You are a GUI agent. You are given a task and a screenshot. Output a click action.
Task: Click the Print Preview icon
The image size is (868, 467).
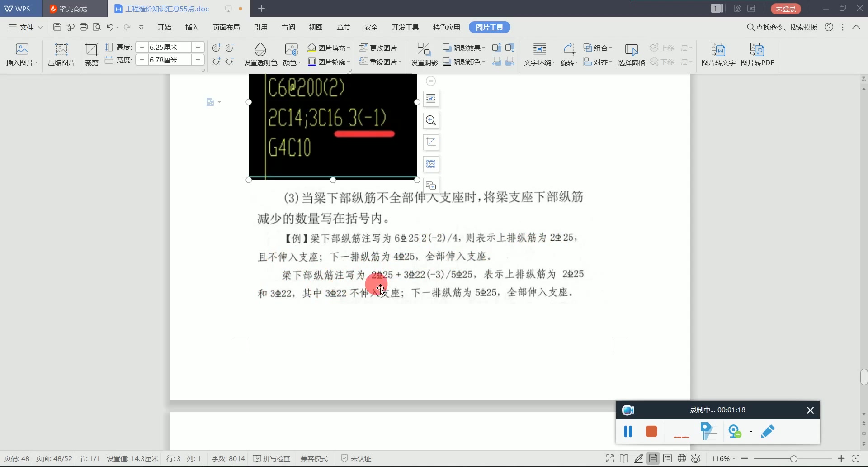click(96, 27)
